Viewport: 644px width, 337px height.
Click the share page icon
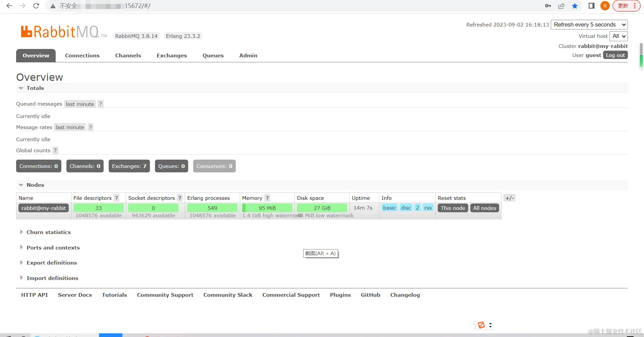(561, 6)
